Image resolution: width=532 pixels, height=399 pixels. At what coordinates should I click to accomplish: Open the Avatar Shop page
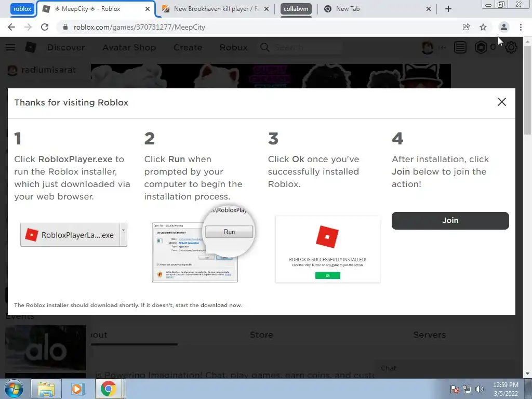click(129, 47)
